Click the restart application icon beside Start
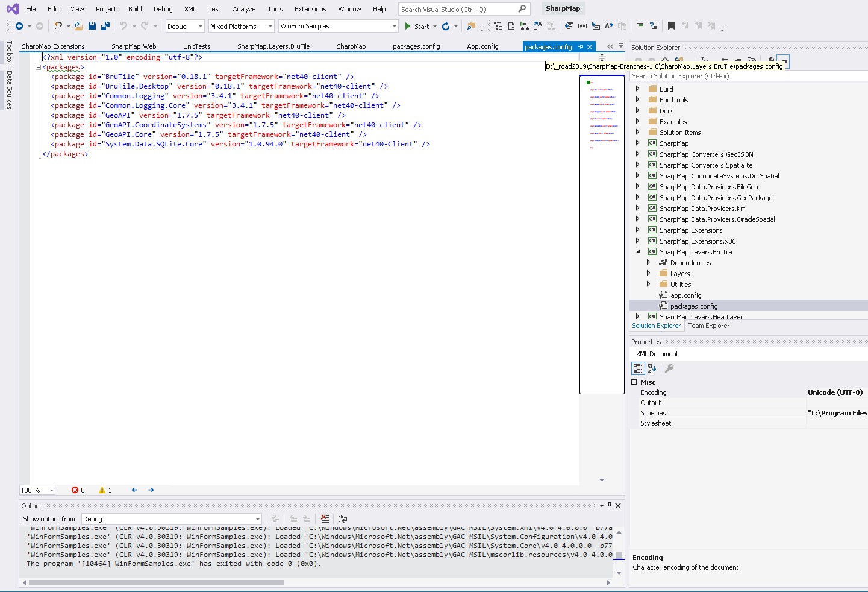The width and height of the screenshot is (868, 592). [x=446, y=26]
